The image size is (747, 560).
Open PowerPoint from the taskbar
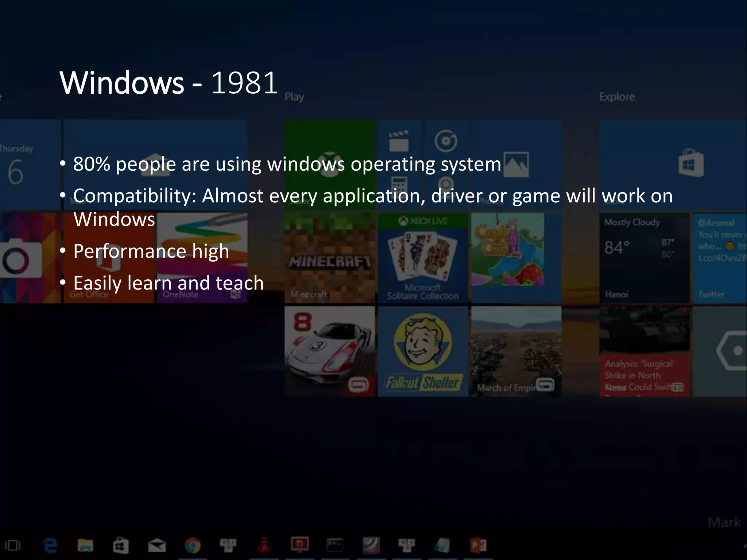click(478, 546)
